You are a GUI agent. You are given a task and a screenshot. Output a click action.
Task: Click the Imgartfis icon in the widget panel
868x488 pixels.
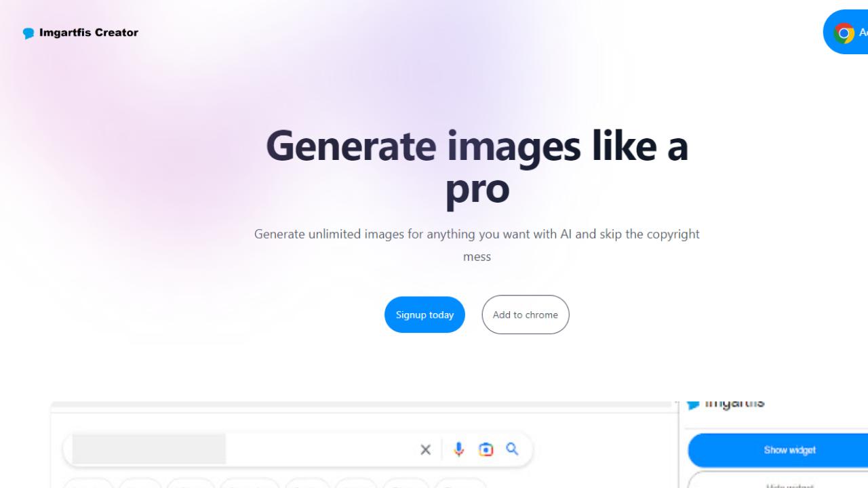[x=693, y=404]
